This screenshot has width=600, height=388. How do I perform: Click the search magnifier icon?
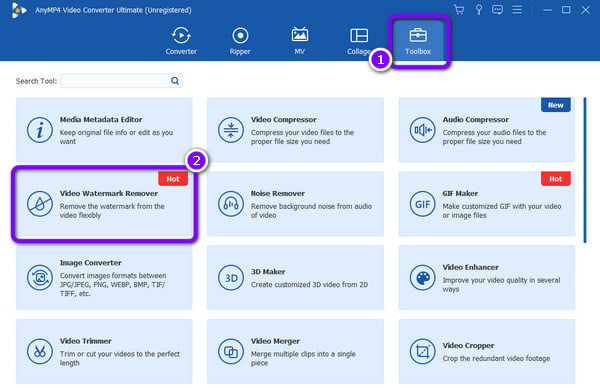175,81
